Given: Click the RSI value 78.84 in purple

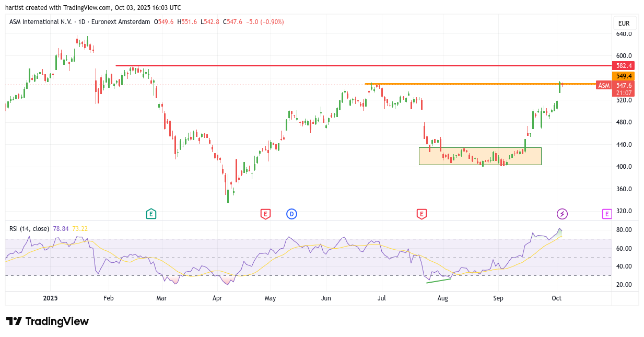Looking at the screenshot, I should 61,228.
